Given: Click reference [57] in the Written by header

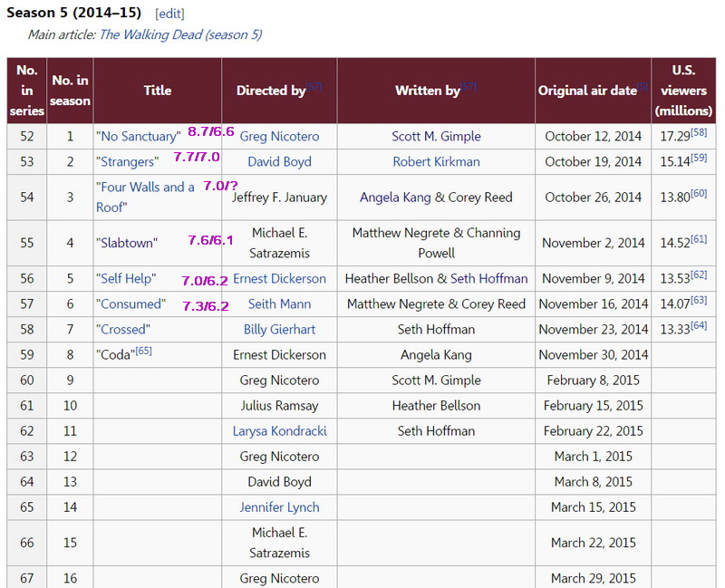Looking at the screenshot, I should coord(469,86).
